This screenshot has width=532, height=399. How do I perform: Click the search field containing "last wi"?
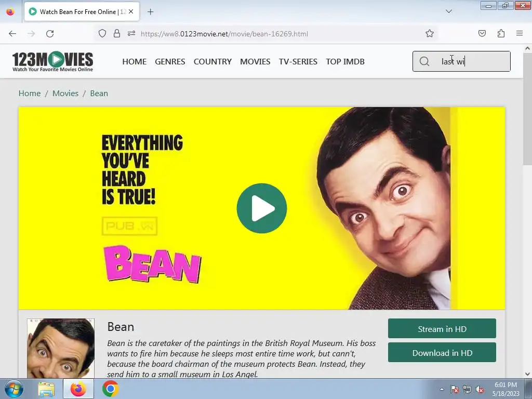tap(461, 61)
